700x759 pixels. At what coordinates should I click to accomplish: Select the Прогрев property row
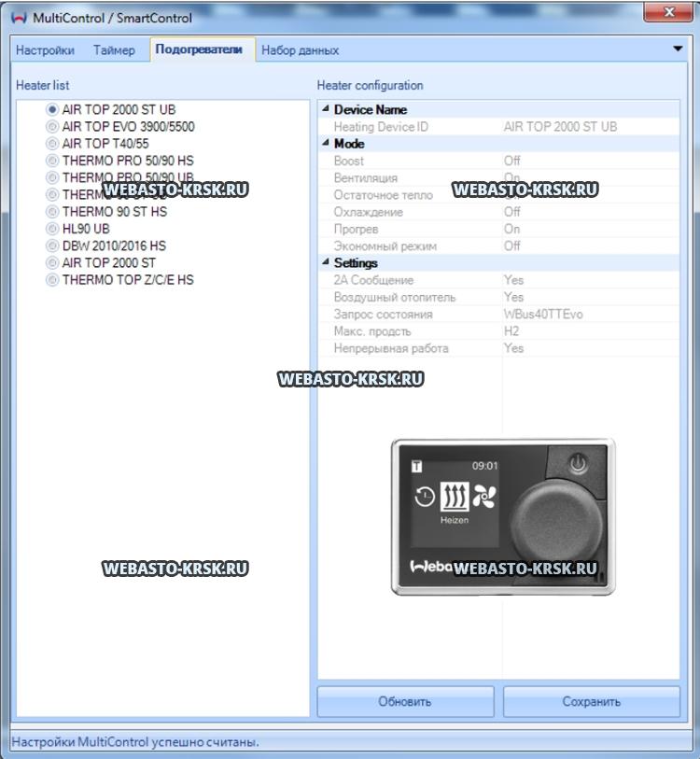[x=498, y=229]
